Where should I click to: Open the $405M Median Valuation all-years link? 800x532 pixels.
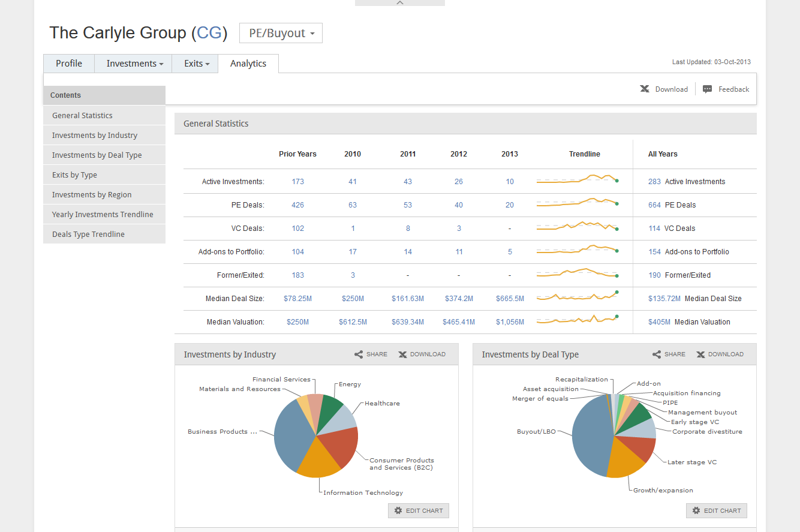[x=659, y=322]
